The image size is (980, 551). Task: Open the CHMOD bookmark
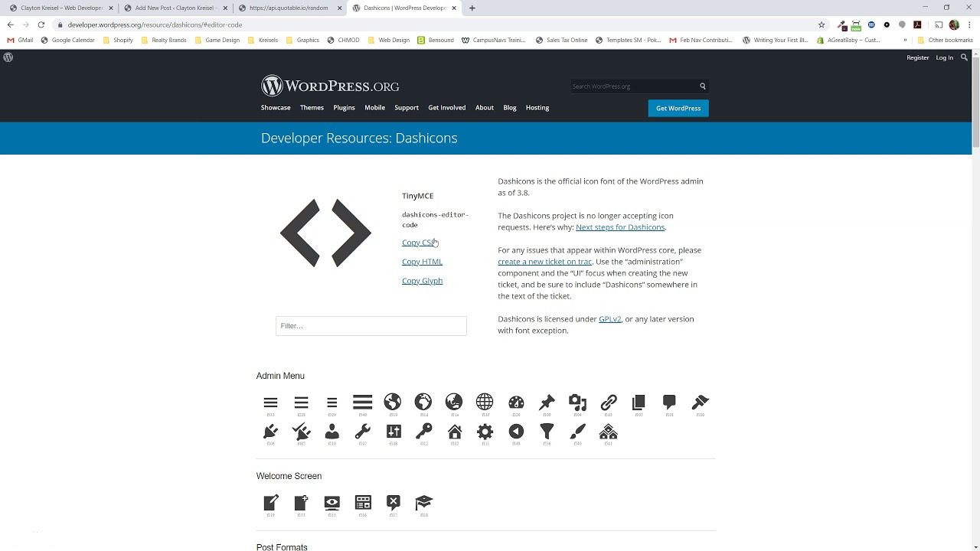(x=343, y=40)
